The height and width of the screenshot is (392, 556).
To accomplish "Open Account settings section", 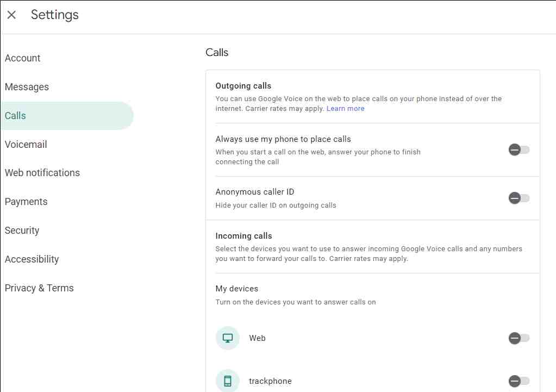I will [x=23, y=58].
